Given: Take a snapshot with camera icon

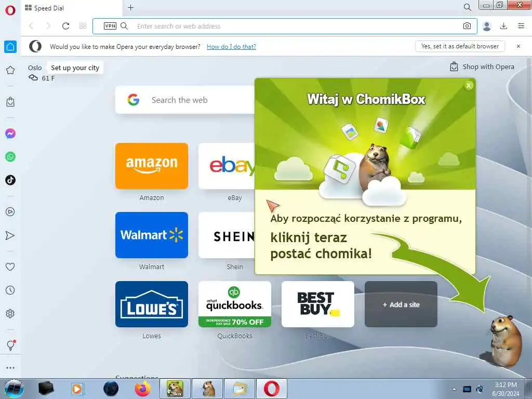Looking at the screenshot, I should pyautogui.click(x=467, y=26).
